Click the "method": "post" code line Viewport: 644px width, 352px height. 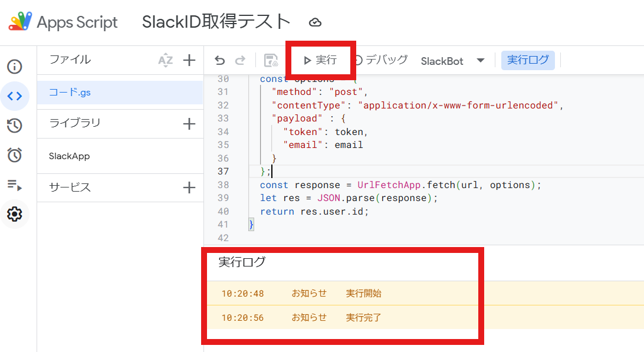click(x=320, y=92)
